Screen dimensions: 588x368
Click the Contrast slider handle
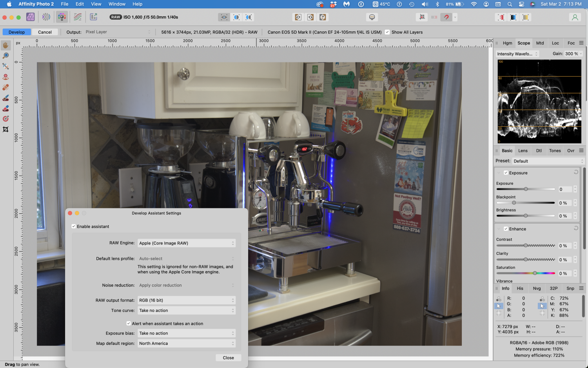pyautogui.click(x=525, y=245)
